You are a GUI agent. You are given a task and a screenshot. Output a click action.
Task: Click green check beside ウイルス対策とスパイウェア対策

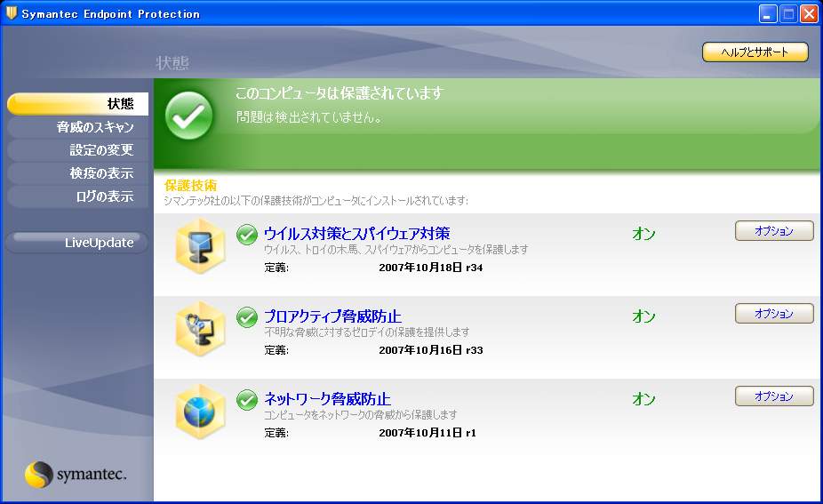tap(247, 235)
